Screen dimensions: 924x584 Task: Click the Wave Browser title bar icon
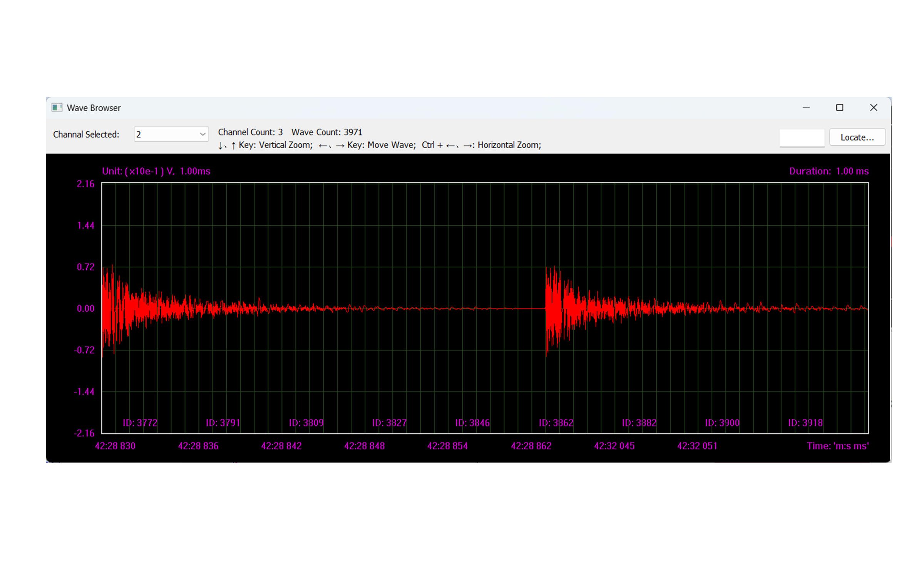click(57, 107)
